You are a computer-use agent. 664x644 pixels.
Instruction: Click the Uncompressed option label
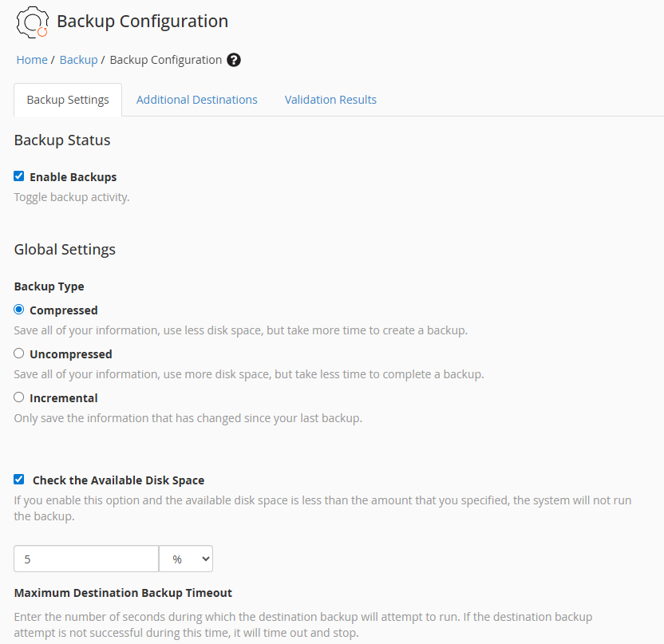71,354
